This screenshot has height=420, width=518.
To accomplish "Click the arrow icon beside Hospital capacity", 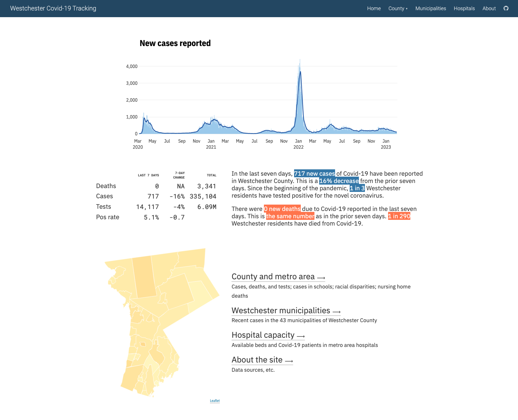I will point(300,335).
